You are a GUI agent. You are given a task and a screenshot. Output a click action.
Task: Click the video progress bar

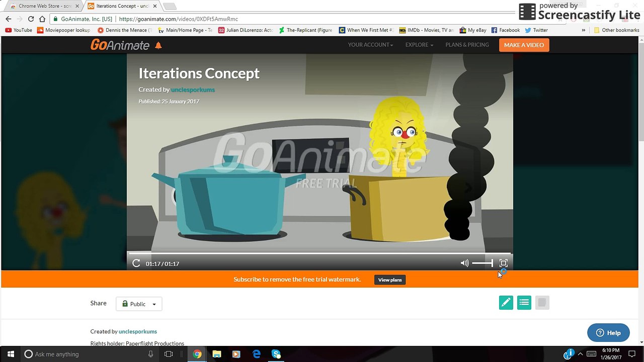click(x=319, y=253)
